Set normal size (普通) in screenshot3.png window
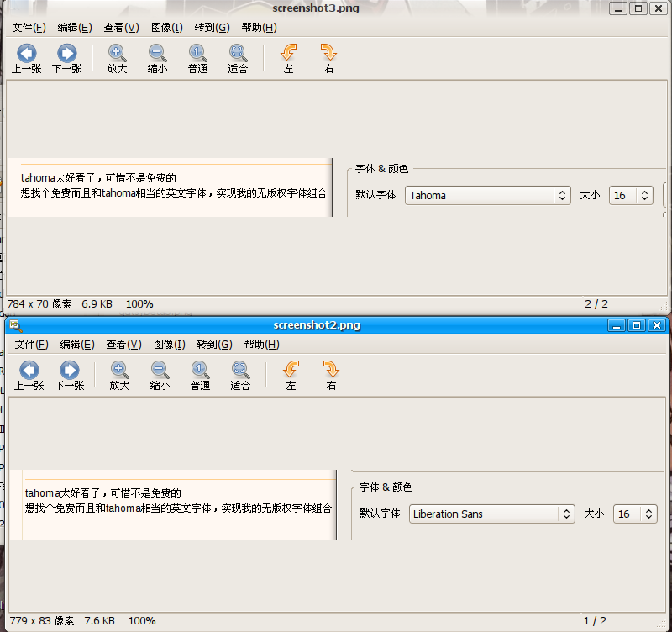The height and width of the screenshot is (632, 672). (197, 59)
